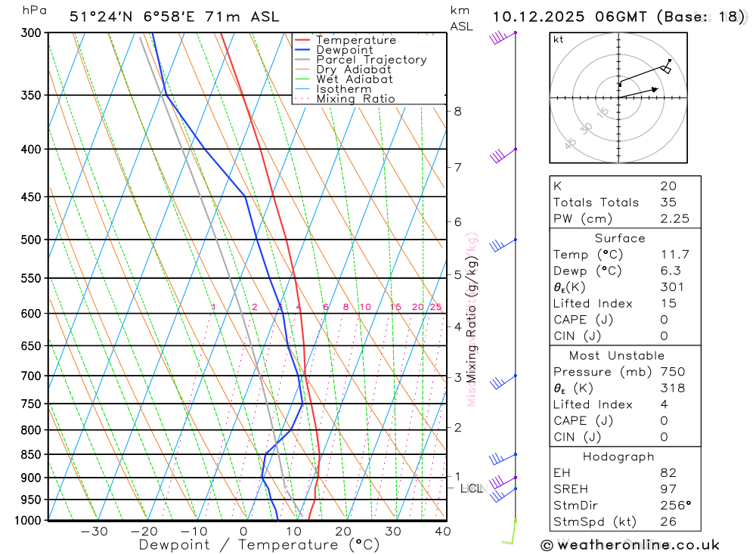Image resolution: width=756 pixels, height=554 pixels.
Task: Select the 'Parcel Trajectory' legend label
Action: [371, 60]
